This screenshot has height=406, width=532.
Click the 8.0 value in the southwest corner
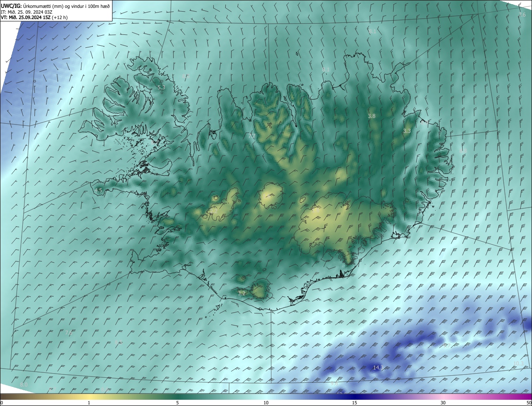tap(24, 385)
